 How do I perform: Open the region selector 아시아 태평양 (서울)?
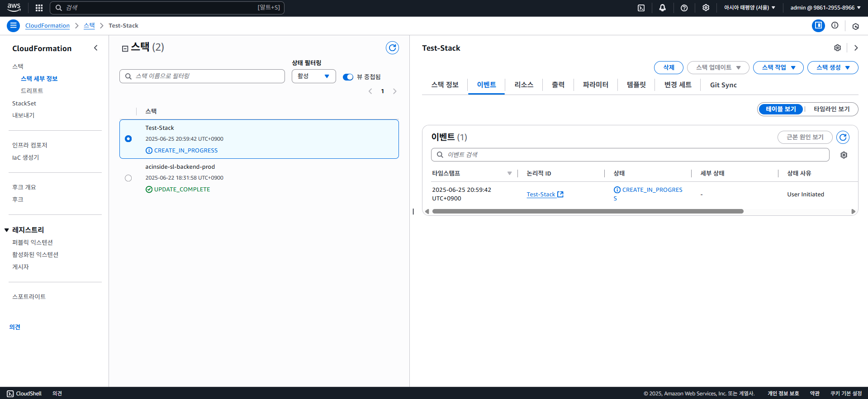pyautogui.click(x=749, y=8)
